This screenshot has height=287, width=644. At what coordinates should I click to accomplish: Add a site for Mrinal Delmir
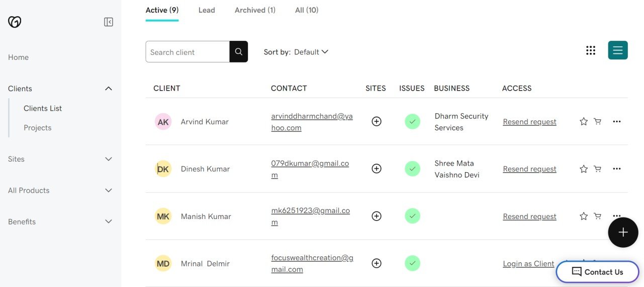point(376,263)
